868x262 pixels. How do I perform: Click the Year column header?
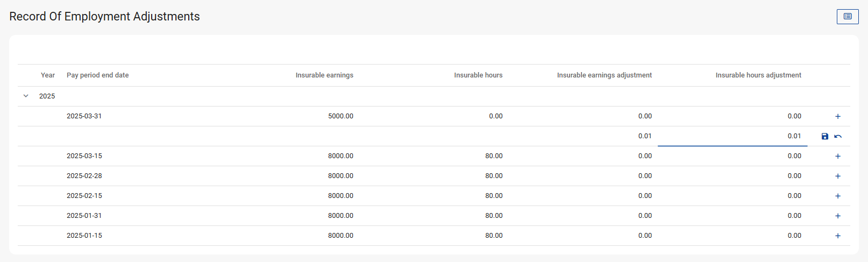pyautogui.click(x=48, y=75)
